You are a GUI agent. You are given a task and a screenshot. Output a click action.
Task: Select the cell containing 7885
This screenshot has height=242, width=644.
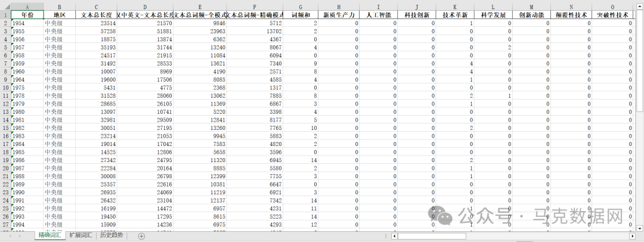pos(255,96)
